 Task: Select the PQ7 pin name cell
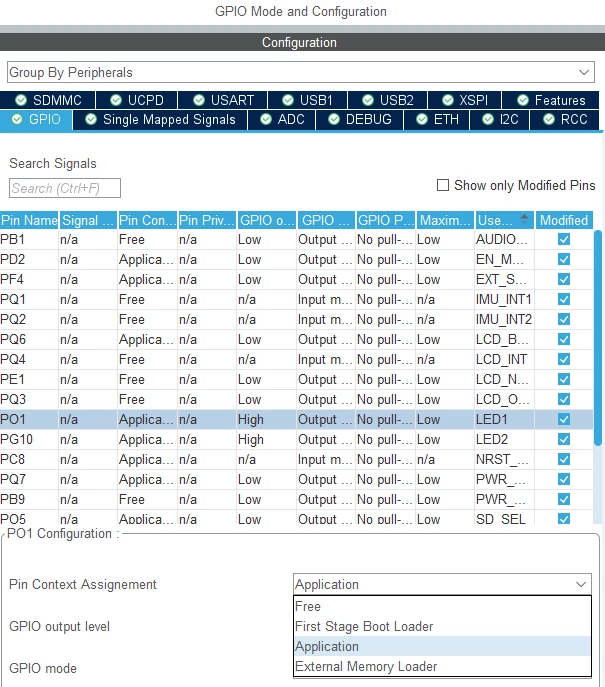point(29,479)
